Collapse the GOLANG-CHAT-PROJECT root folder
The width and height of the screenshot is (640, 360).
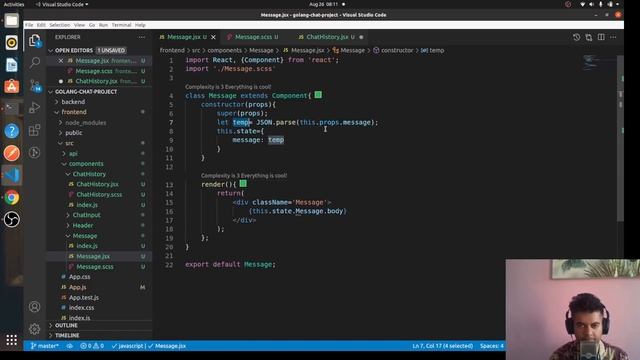(x=86, y=92)
